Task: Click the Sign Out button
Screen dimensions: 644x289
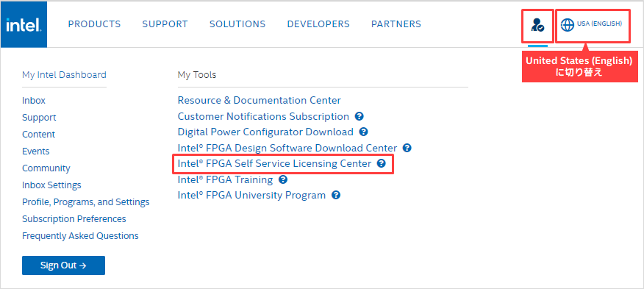Action: 64,265
